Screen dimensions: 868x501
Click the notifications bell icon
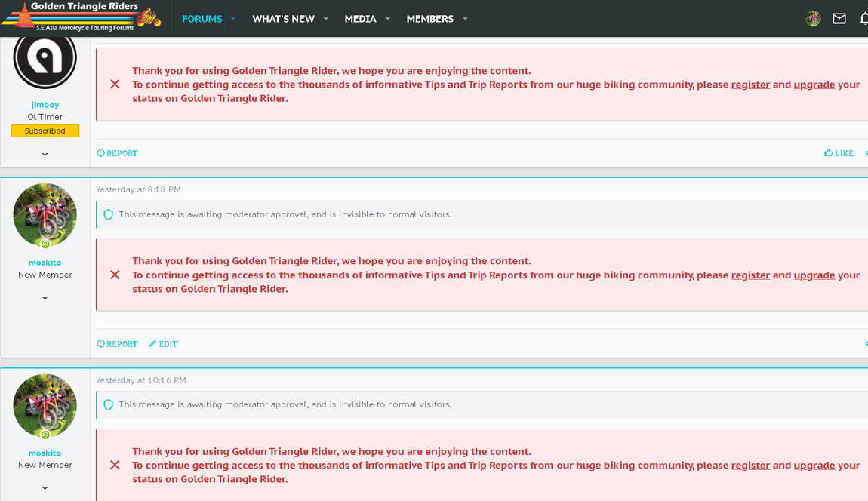click(x=863, y=19)
